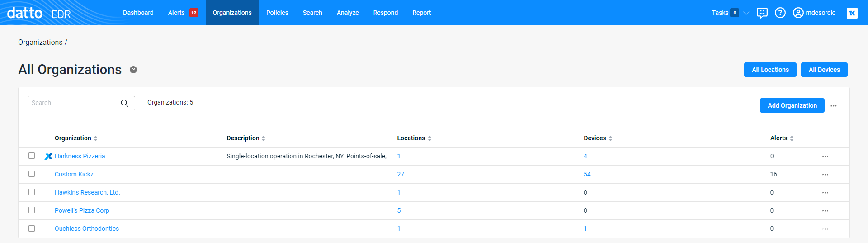The width and height of the screenshot is (868, 243).
Task: Click the help icon beside All Organizations
Action: pyautogui.click(x=133, y=70)
